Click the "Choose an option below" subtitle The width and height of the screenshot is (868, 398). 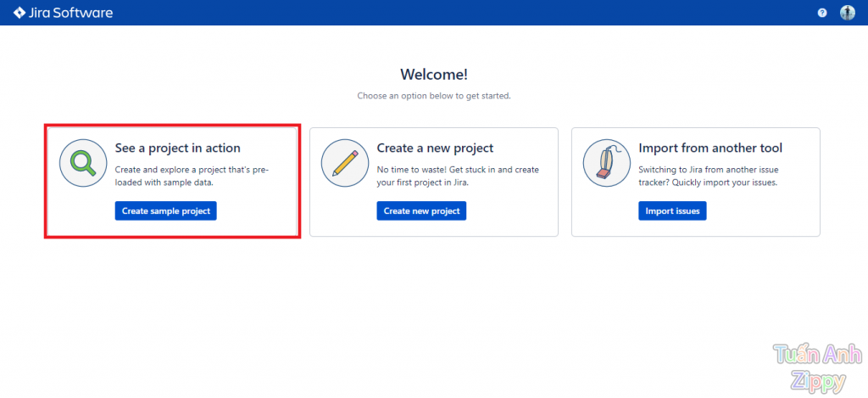tap(433, 96)
